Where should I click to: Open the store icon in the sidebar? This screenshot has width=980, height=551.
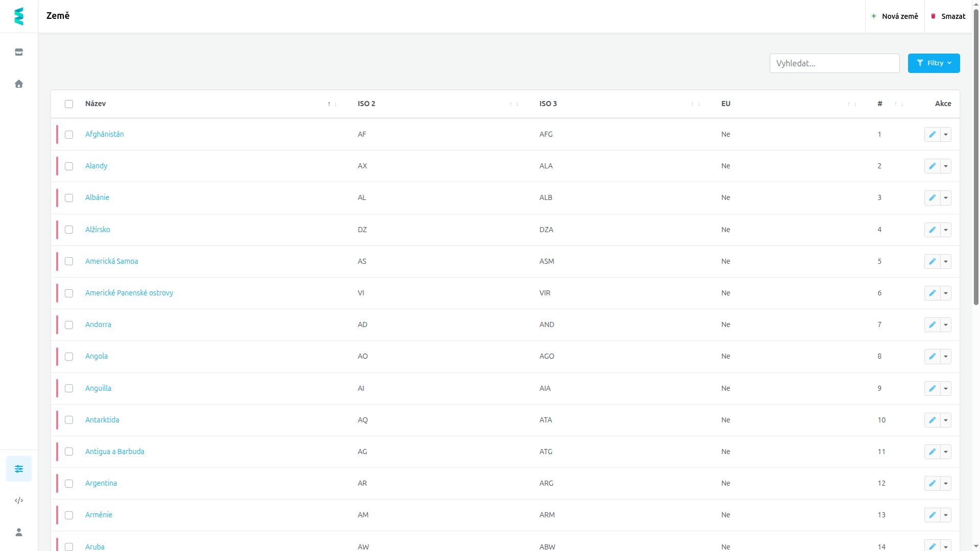click(19, 52)
